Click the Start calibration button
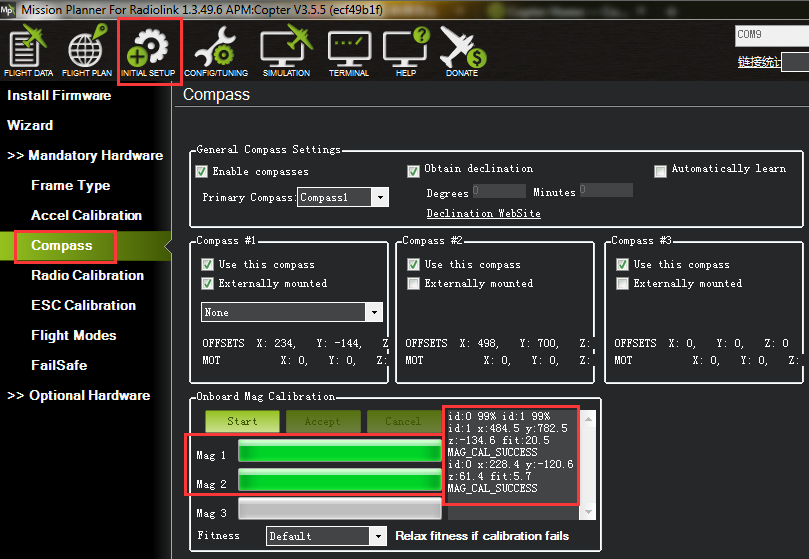The image size is (809, 559). [242, 421]
